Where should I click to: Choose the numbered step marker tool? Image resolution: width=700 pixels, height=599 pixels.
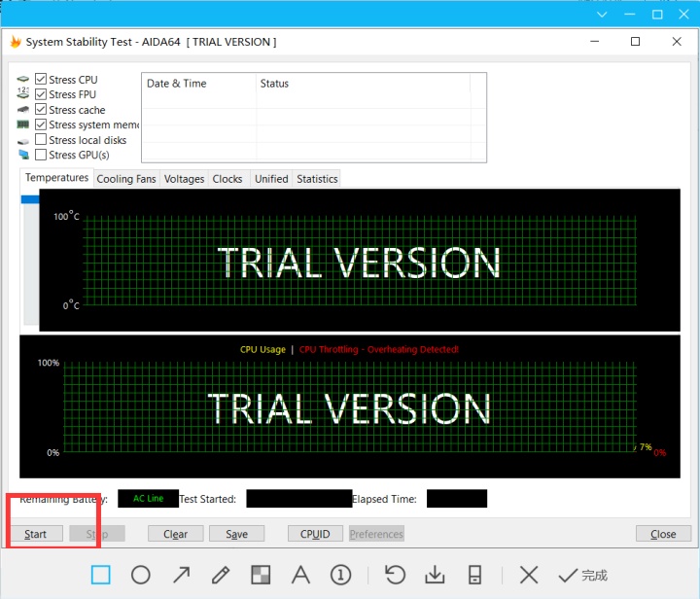(x=340, y=575)
